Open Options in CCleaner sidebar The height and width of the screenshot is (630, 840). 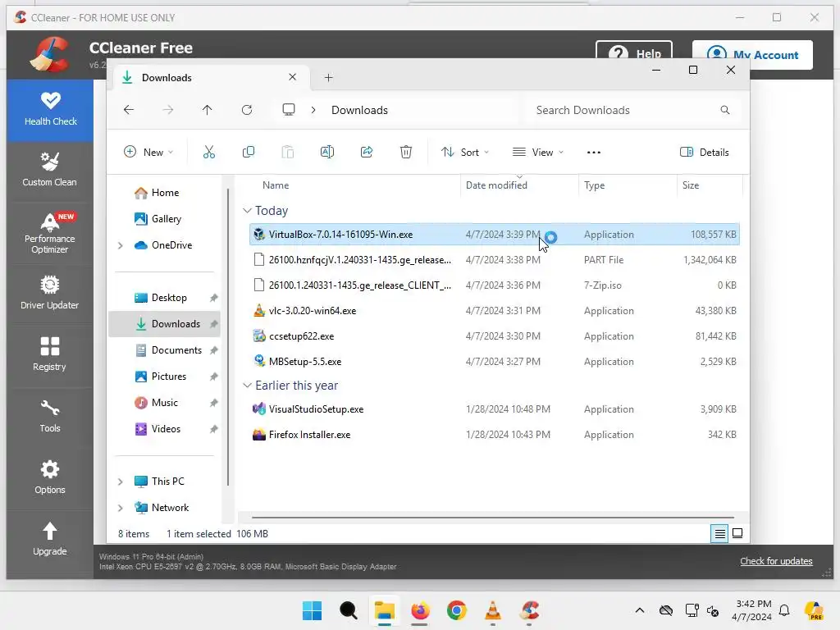(49, 477)
